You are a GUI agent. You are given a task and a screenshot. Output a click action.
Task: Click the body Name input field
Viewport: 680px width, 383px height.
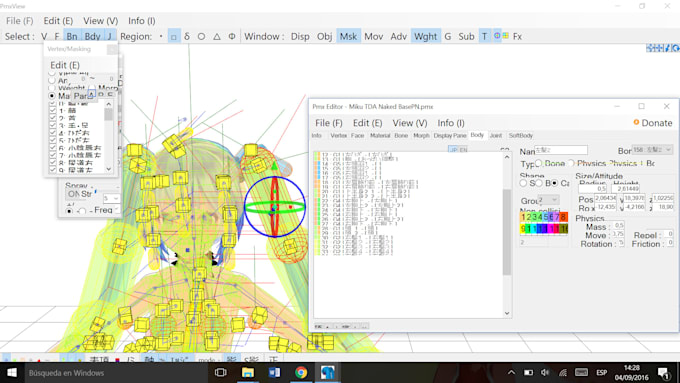click(561, 150)
